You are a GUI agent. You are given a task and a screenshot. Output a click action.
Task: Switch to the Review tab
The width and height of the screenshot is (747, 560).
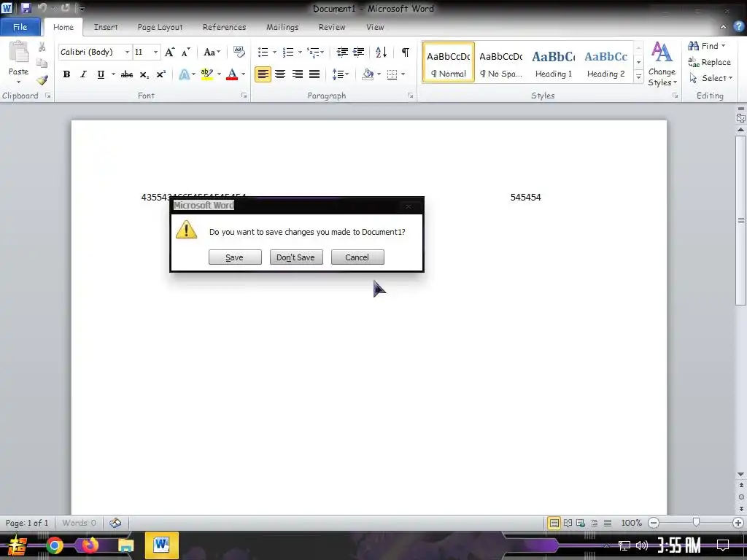click(x=332, y=27)
